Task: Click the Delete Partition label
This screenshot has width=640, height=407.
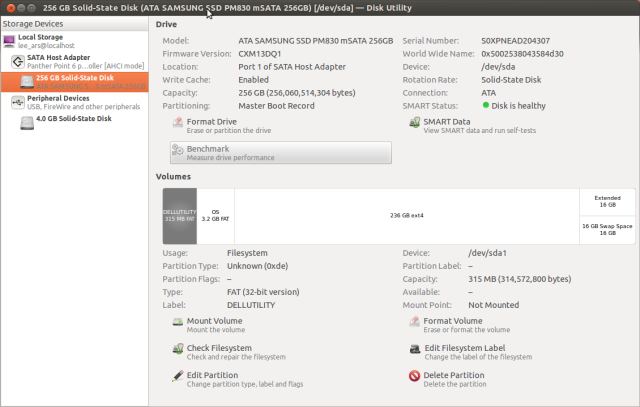Action: pyautogui.click(x=454, y=375)
